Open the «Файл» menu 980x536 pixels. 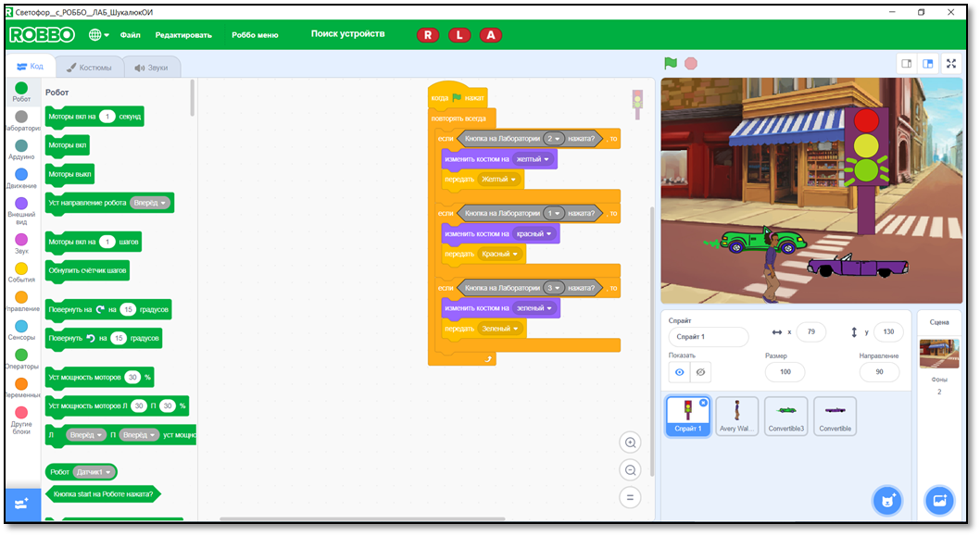coord(130,35)
